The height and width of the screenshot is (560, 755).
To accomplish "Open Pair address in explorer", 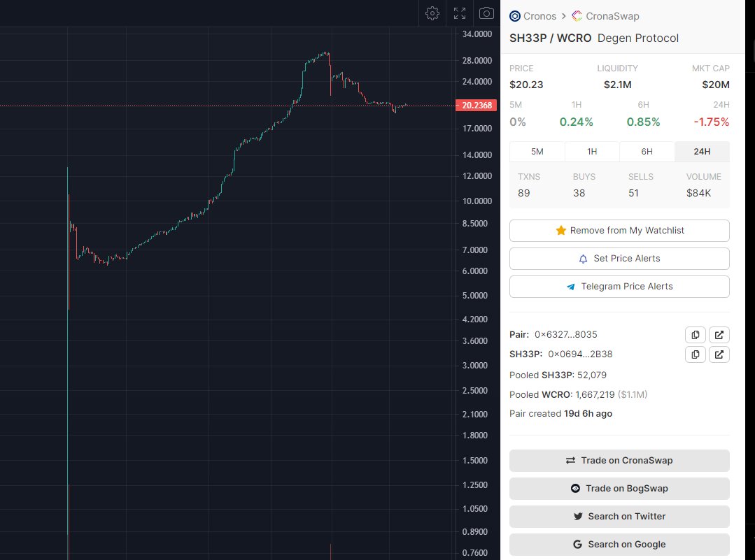I will click(x=719, y=335).
